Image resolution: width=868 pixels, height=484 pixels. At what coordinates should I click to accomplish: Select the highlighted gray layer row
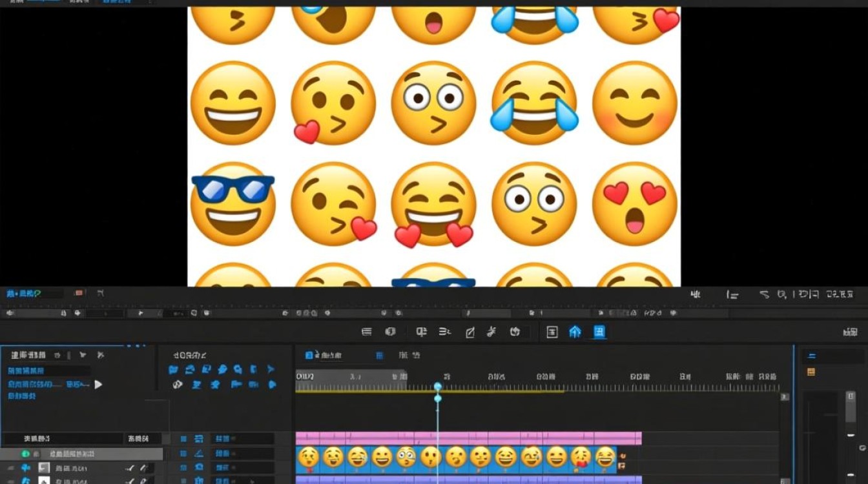(81, 454)
